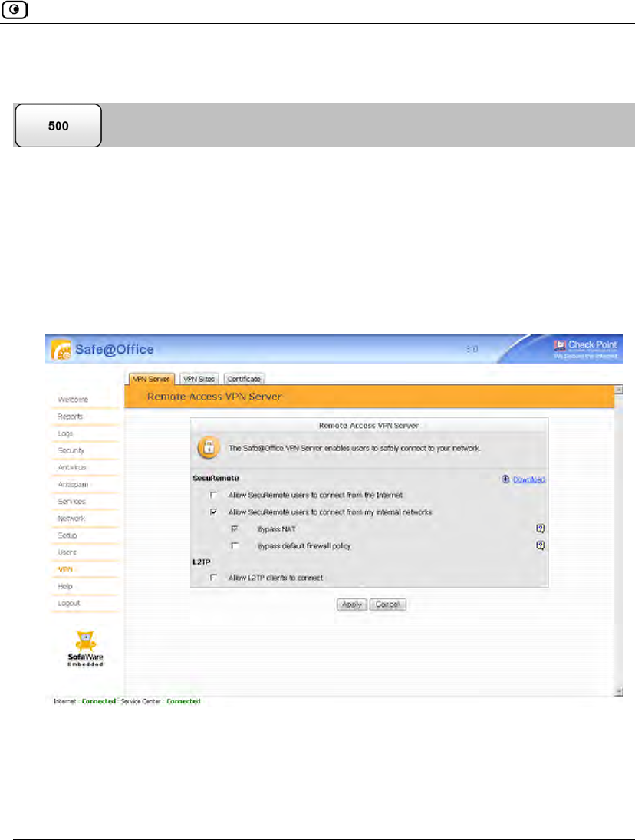Click Service Center Connected status text

pyautogui.click(x=160, y=701)
